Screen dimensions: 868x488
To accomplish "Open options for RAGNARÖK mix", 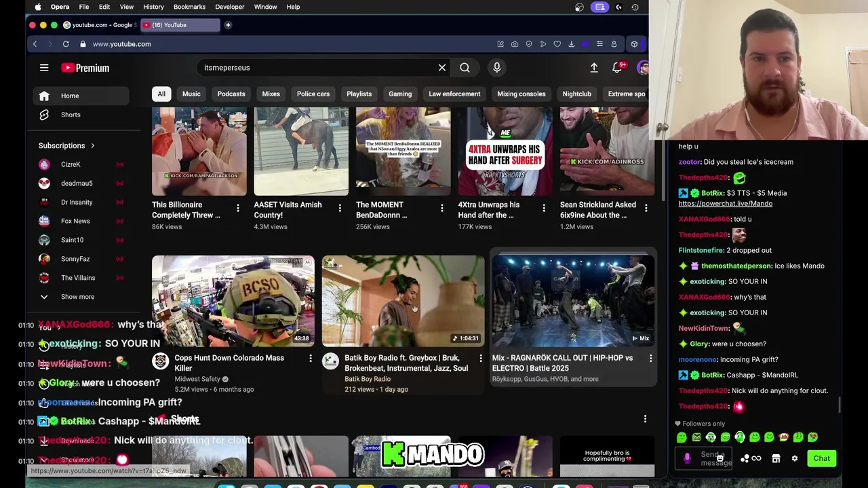I will [650, 358].
